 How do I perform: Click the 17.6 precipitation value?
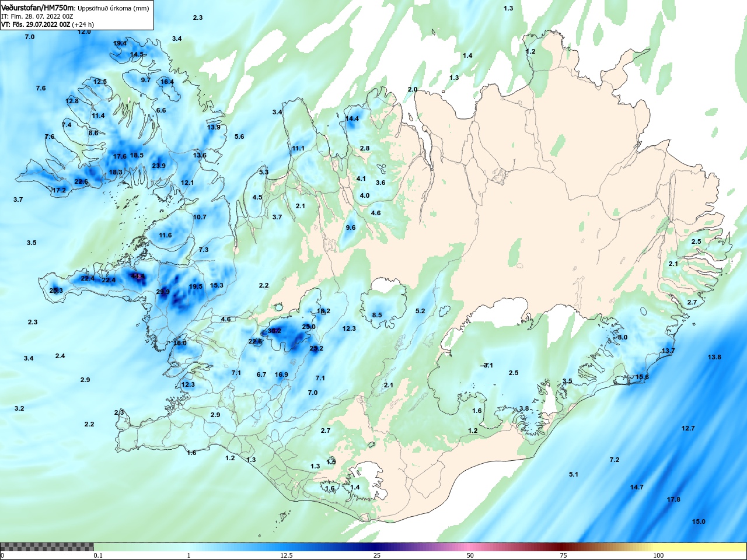(120, 156)
